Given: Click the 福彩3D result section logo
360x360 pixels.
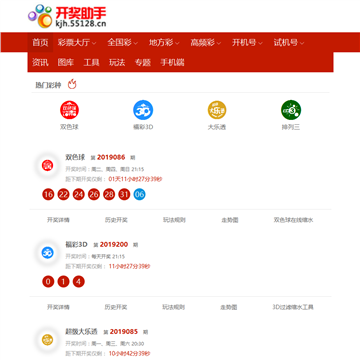Looking at the screenshot, I should [x=47, y=253].
